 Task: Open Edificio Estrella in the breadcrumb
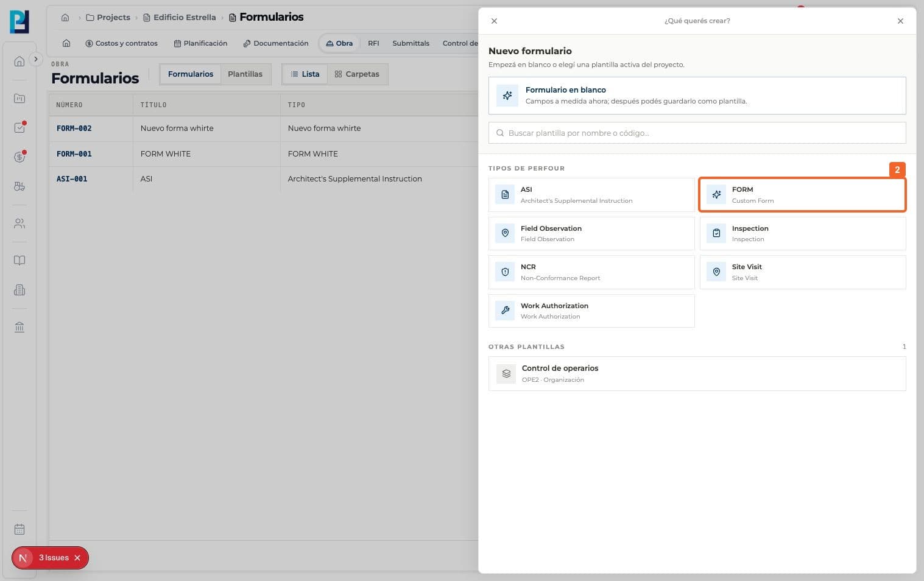pos(180,18)
